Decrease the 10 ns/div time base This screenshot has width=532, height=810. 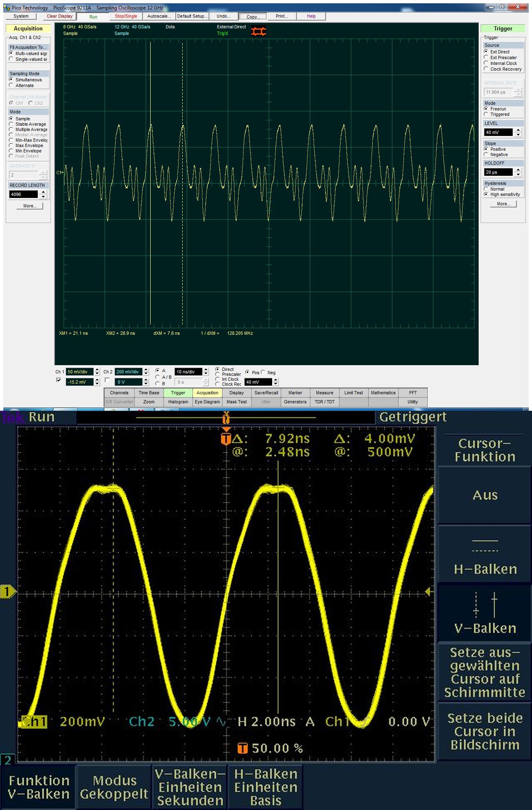pos(206,374)
